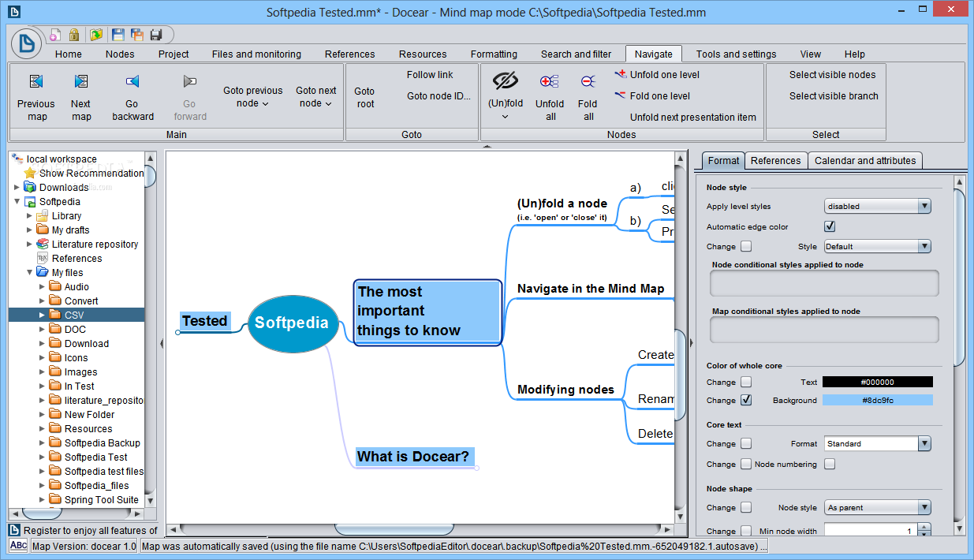The width and height of the screenshot is (974, 560).
Task: Click the Go forward icon
Action: [189, 81]
